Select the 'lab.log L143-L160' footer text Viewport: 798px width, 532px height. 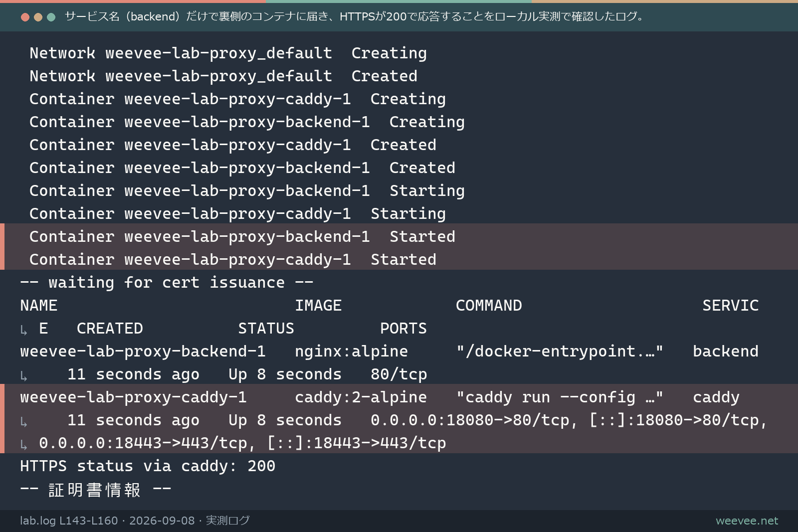tap(69, 521)
